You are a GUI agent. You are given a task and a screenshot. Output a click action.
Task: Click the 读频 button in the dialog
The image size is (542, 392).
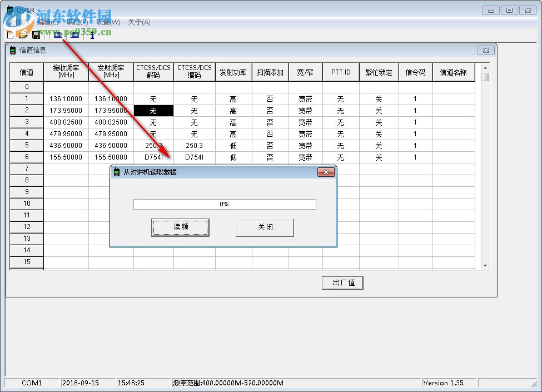181,227
